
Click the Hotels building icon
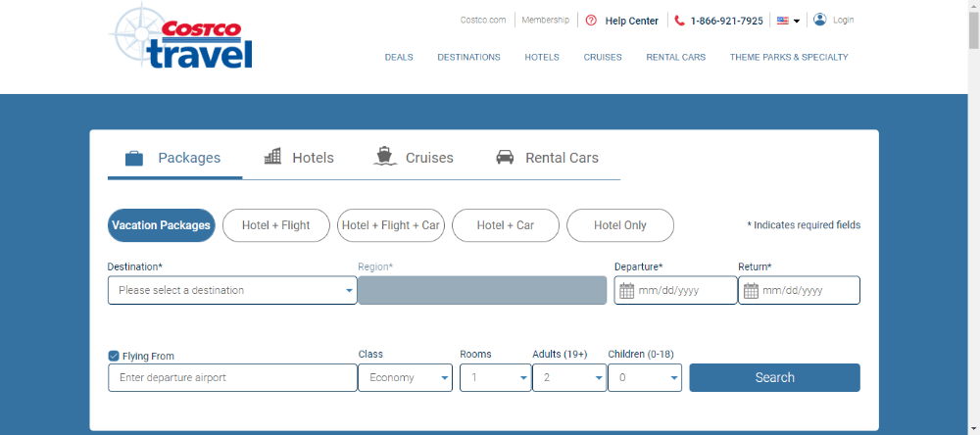tap(272, 157)
